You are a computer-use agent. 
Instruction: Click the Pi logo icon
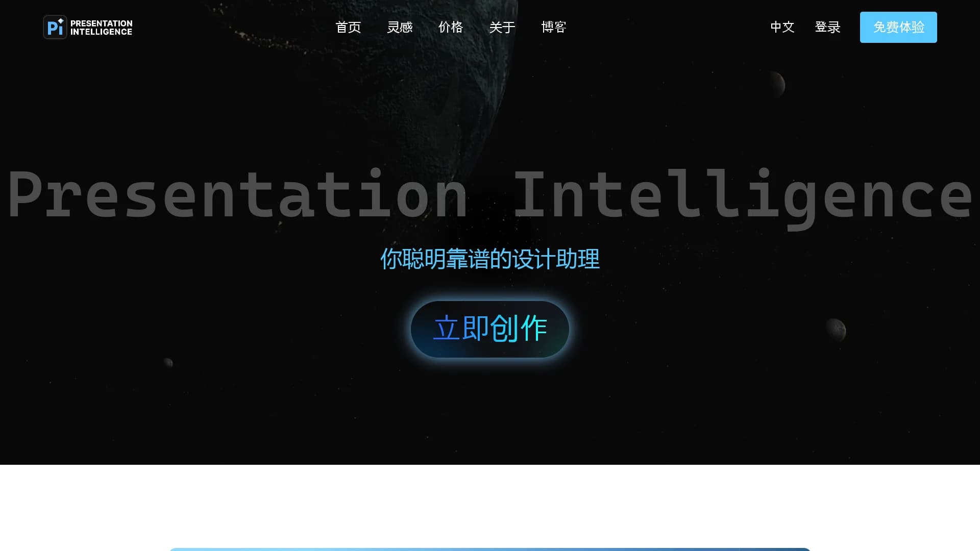[x=55, y=27]
